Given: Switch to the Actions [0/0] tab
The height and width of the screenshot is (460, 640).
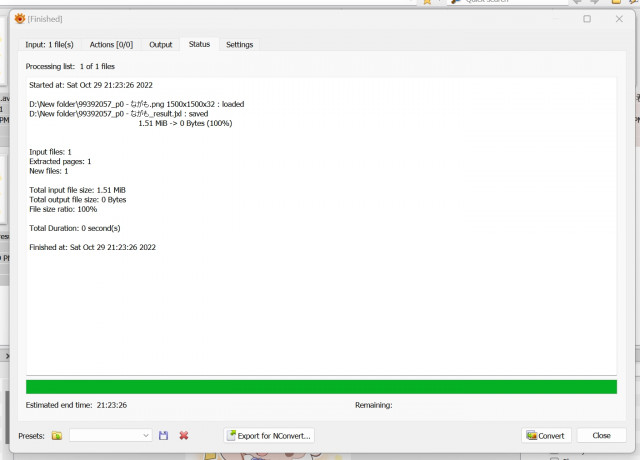Looking at the screenshot, I should [x=111, y=44].
